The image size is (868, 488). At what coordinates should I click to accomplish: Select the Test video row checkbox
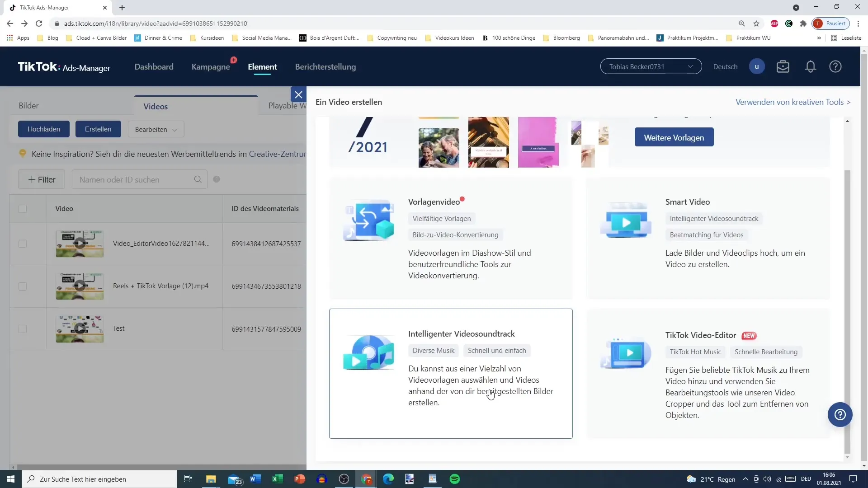23,329
